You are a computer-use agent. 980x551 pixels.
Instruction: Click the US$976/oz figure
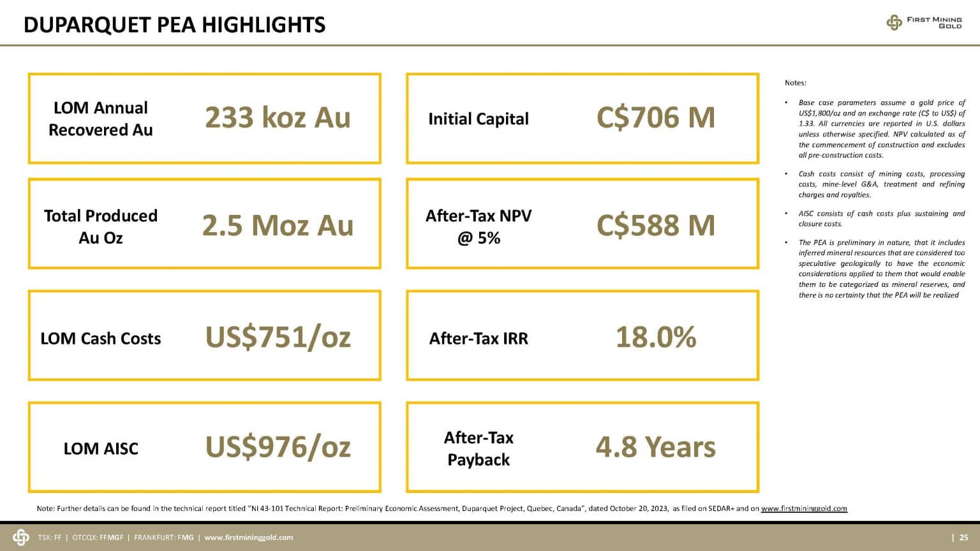(x=278, y=447)
